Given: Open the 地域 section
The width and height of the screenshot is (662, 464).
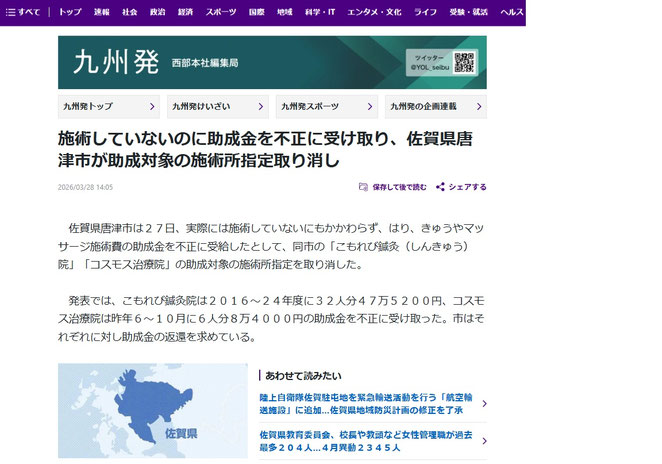Looking at the screenshot, I should 285,12.
